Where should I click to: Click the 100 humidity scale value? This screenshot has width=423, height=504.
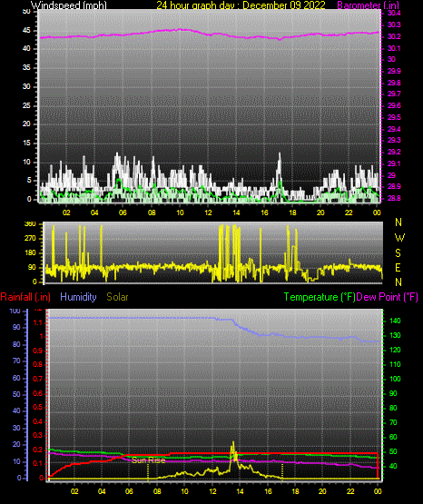(x=15, y=311)
